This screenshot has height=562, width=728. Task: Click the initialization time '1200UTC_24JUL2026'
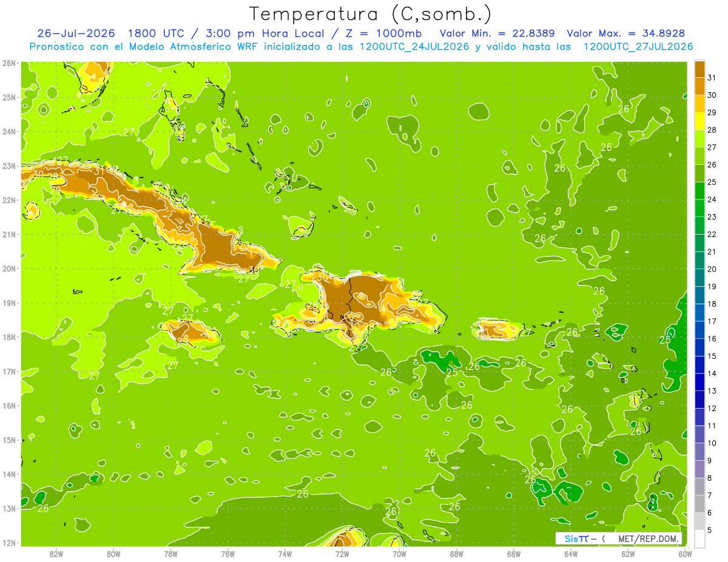pyautogui.click(x=414, y=47)
